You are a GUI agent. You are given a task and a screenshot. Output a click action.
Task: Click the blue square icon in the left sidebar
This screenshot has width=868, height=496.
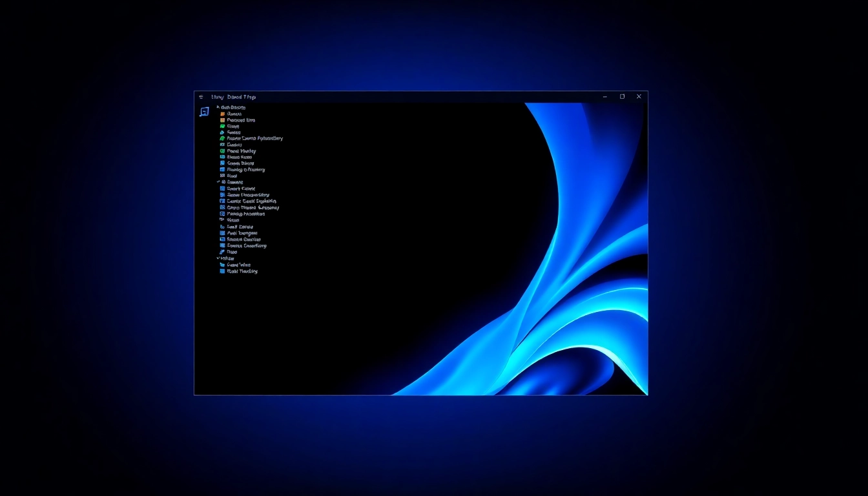tap(204, 112)
